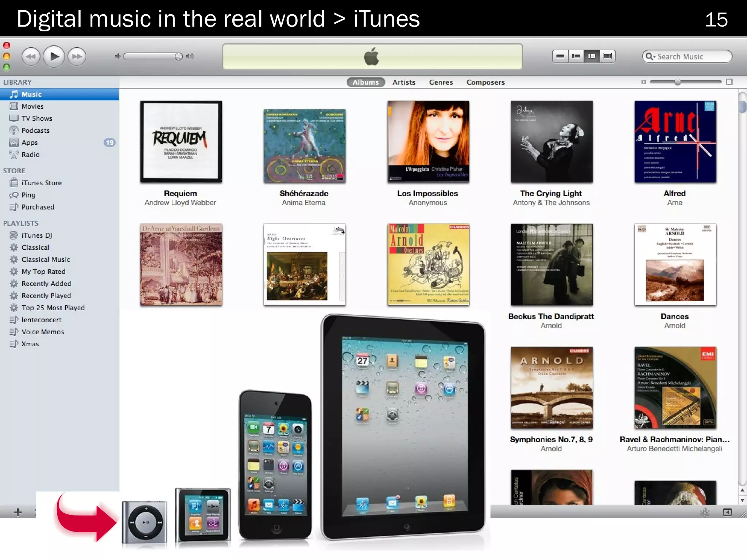Select the Xmas playlist

pos(59,343)
